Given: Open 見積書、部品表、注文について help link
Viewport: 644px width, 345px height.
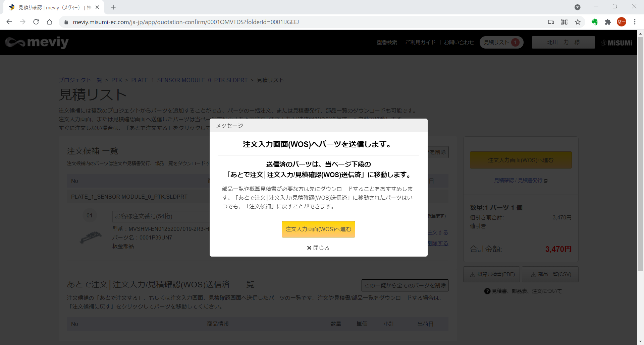Looking at the screenshot, I should [x=523, y=291].
